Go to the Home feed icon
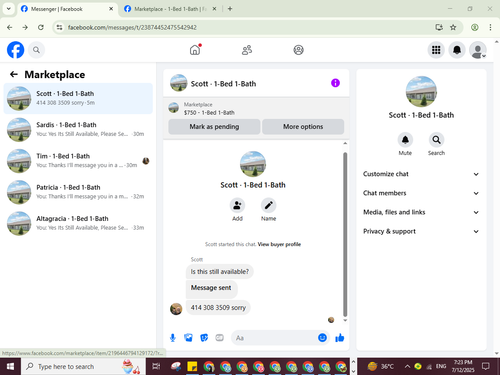Viewport: 500px width, 375px height. coord(195,50)
